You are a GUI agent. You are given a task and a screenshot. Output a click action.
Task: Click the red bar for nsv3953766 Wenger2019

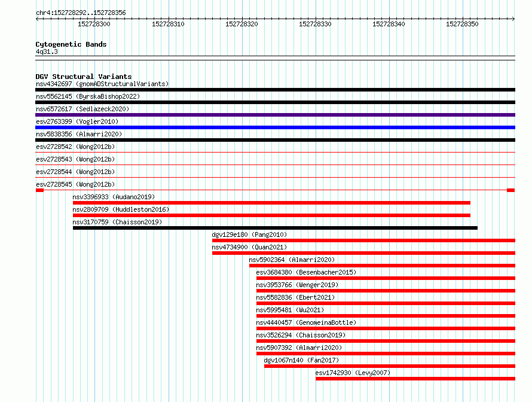[386, 291]
